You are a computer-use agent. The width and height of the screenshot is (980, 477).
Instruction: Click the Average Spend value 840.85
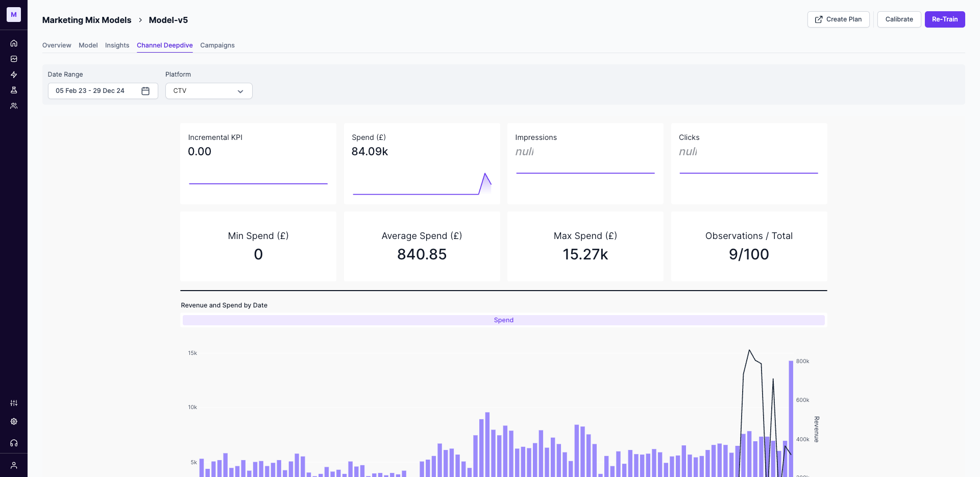click(422, 254)
